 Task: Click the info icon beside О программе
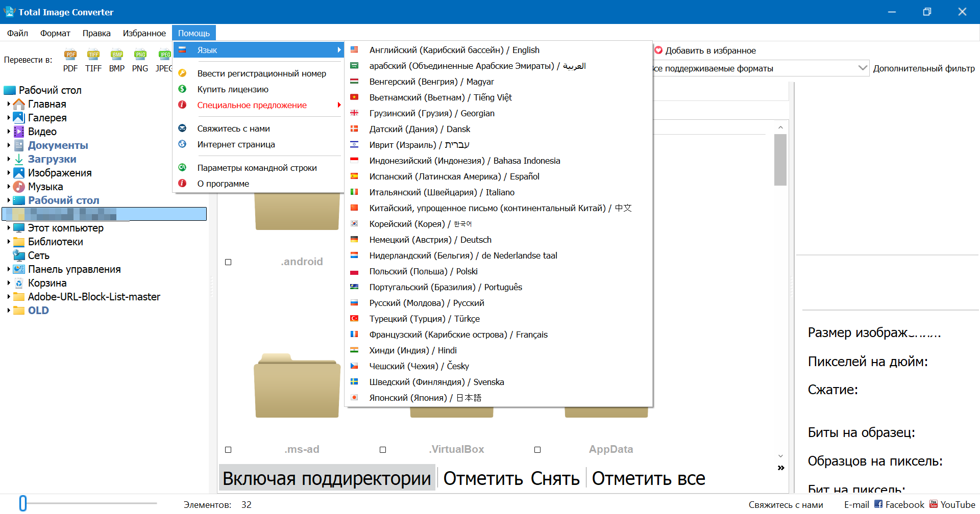click(182, 184)
